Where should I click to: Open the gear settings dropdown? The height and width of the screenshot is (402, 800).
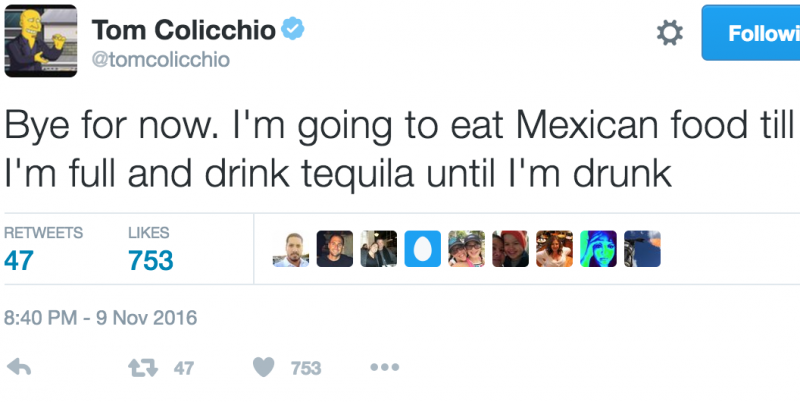click(669, 33)
